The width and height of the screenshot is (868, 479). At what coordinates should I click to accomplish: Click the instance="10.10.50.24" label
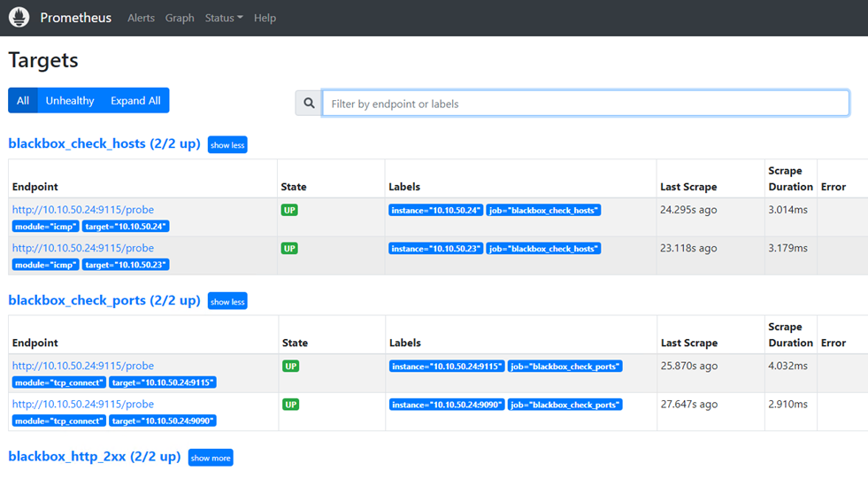pyautogui.click(x=435, y=210)
